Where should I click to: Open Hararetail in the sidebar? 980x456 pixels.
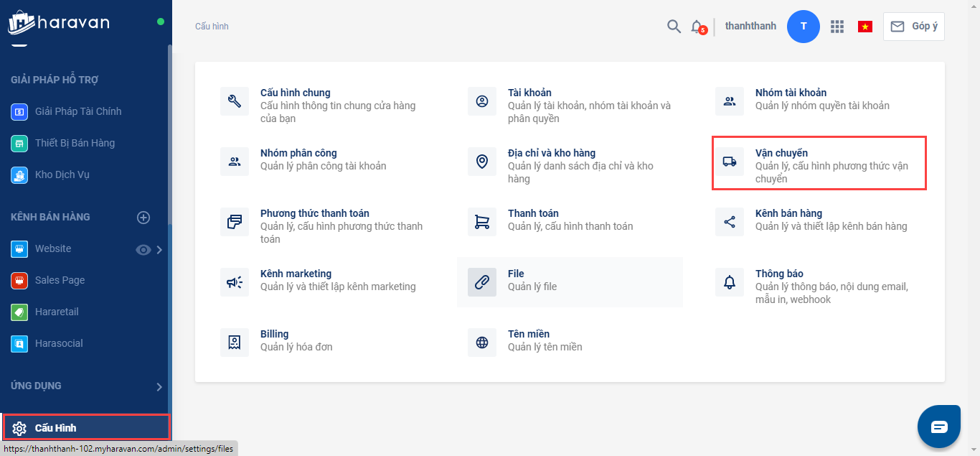pos(57,312)
